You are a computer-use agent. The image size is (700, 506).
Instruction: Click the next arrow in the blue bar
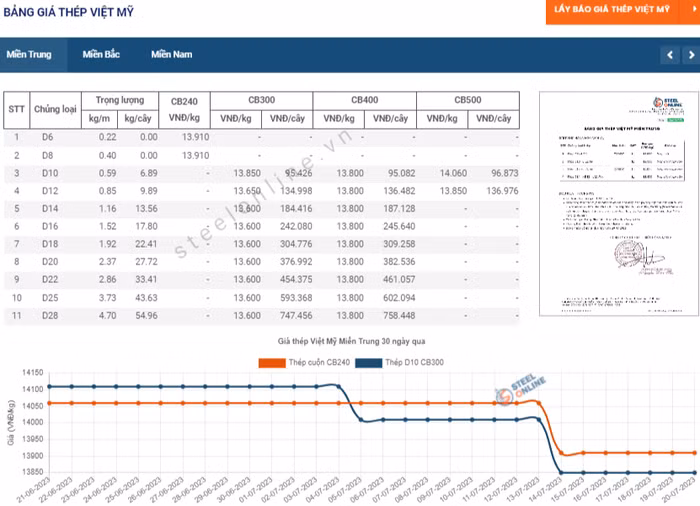coord(689,55)
